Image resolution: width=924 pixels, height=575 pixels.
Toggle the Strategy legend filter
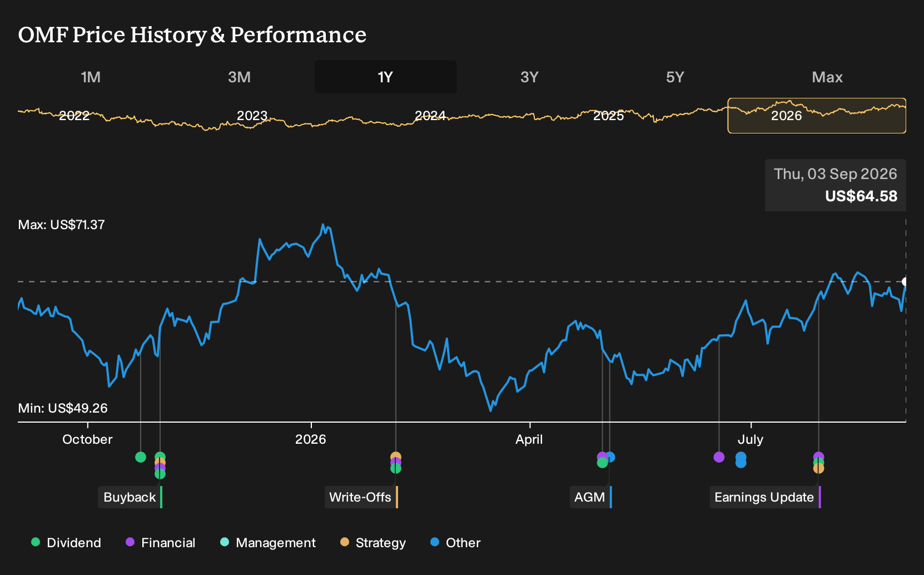click(373, 543)
